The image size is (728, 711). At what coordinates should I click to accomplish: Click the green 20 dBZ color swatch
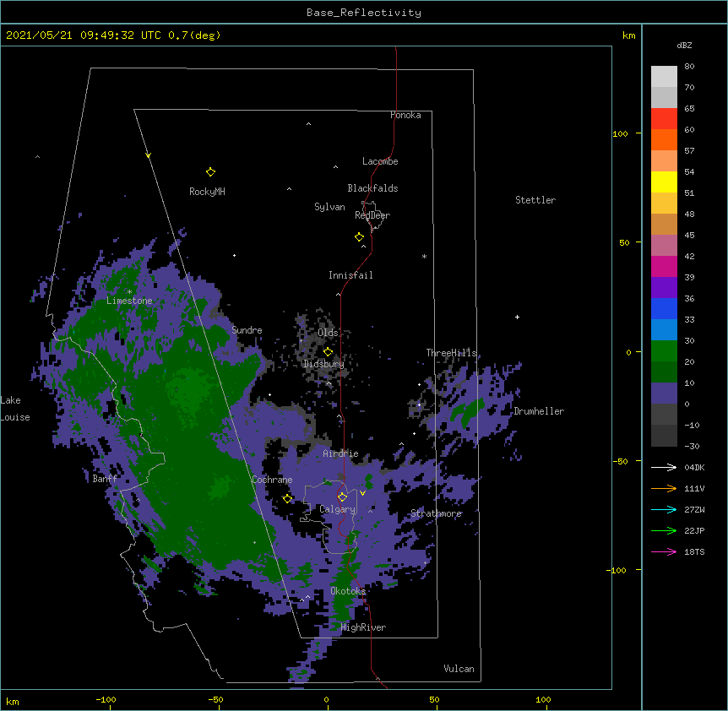[x=664, y=351]
